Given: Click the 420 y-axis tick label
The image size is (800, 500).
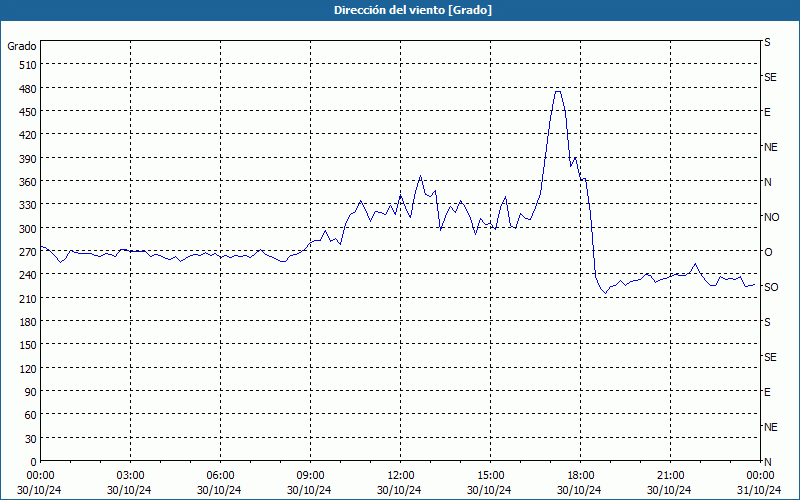Looking at the screenshot, I should pyautogui.click(x=28, y=135).
